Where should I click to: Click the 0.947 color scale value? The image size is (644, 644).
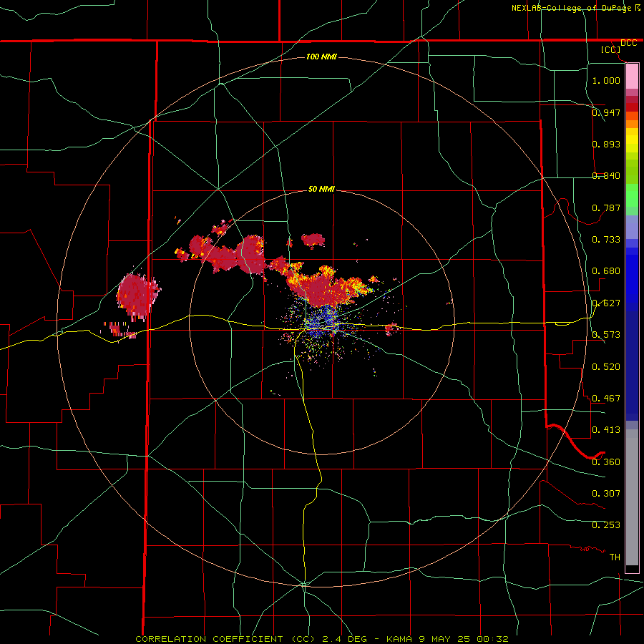coord(606,112)
